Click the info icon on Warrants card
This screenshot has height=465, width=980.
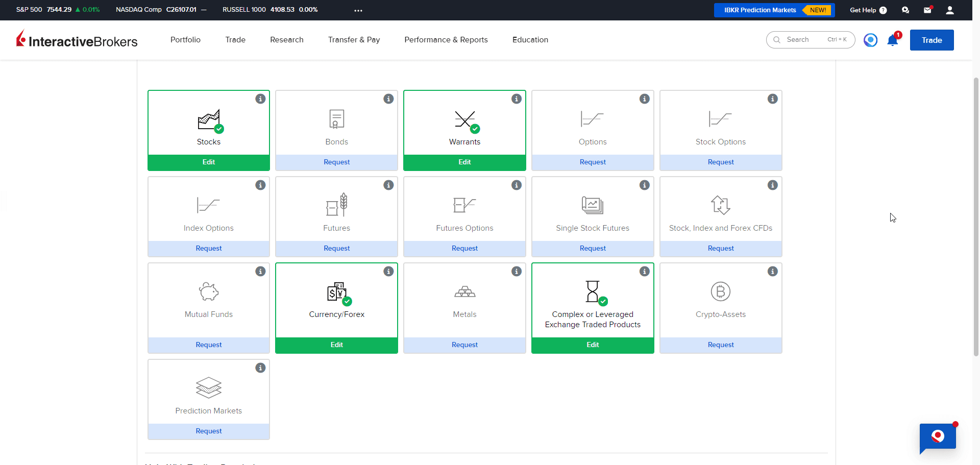click(517, 99)
